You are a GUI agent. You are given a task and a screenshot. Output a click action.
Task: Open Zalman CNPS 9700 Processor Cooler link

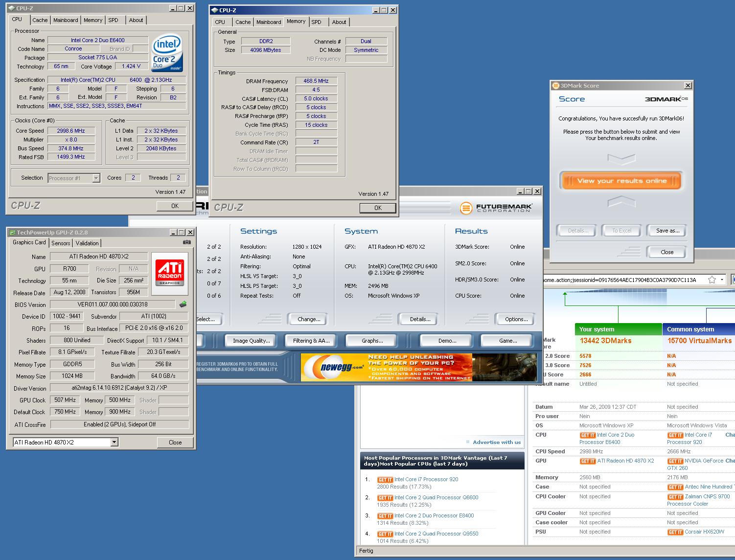click(698, 500)
